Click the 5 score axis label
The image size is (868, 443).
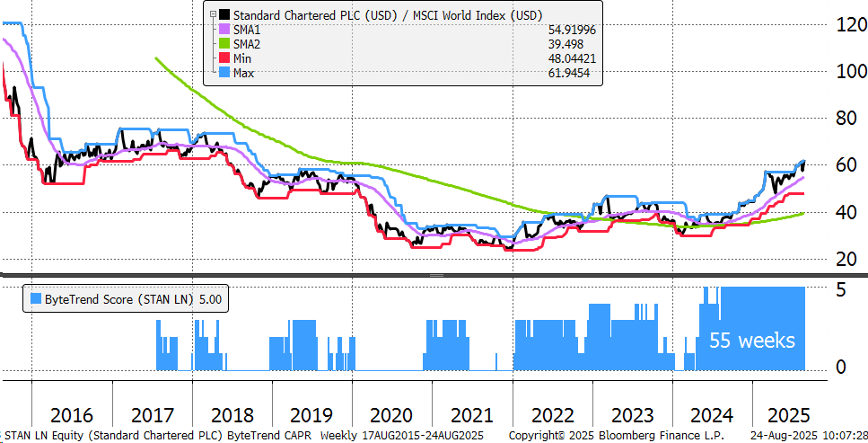[x=841, y=290]
